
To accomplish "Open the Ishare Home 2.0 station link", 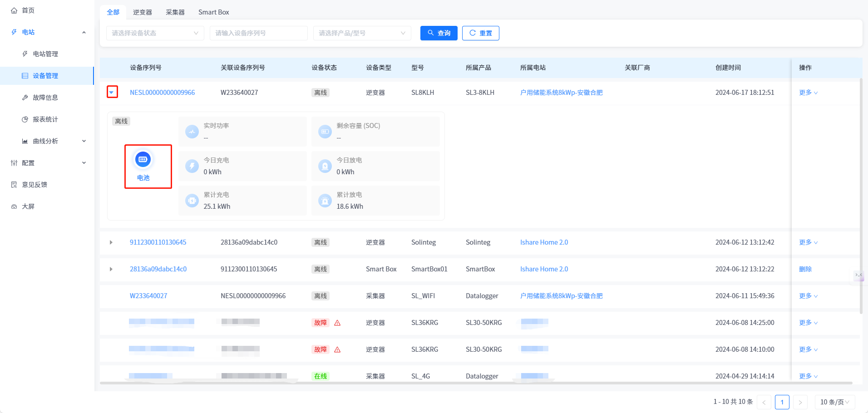I will tap(544, 242).
